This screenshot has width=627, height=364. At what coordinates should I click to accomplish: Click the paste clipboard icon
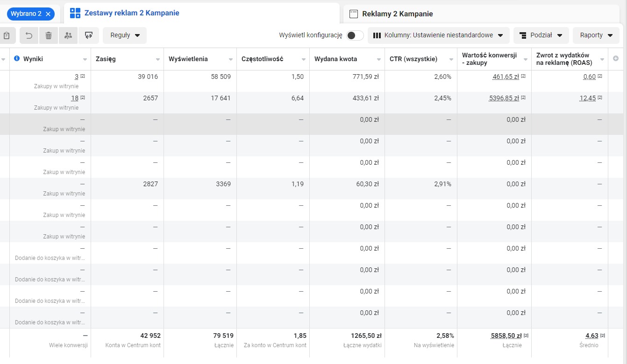[x=7, y=35]
